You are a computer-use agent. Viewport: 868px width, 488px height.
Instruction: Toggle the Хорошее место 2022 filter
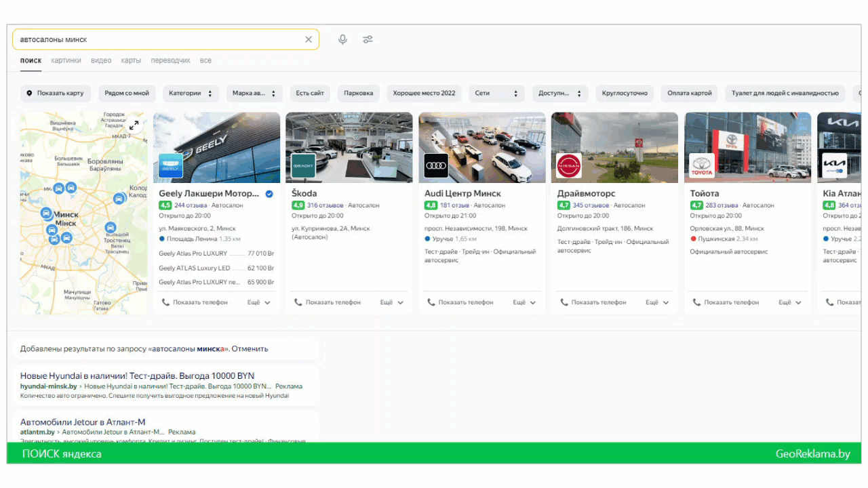pos(425,94)
